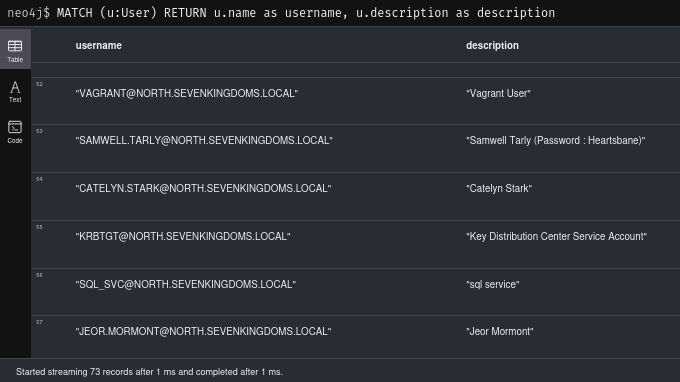Select the SQL_SVC username cell
Image resolution: width=680 pixels, height=382 pixels.
tap(186, 284)
